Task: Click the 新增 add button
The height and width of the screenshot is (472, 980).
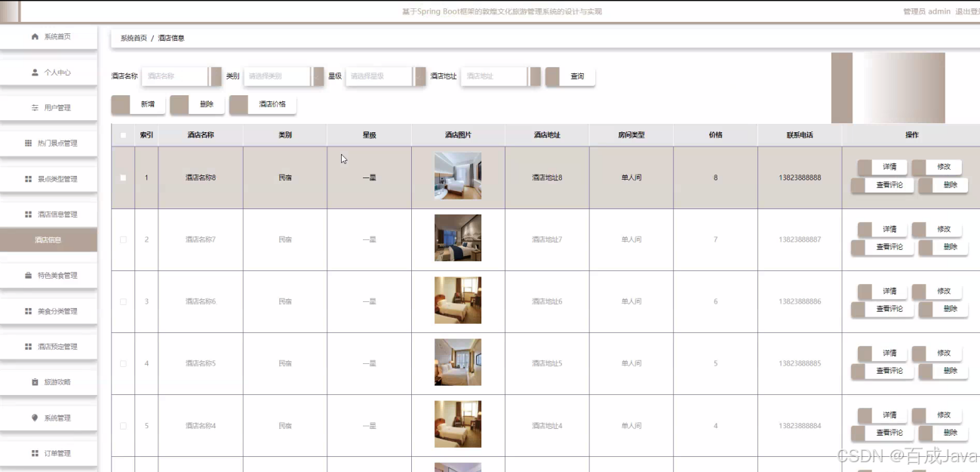Action: [139, 104]
